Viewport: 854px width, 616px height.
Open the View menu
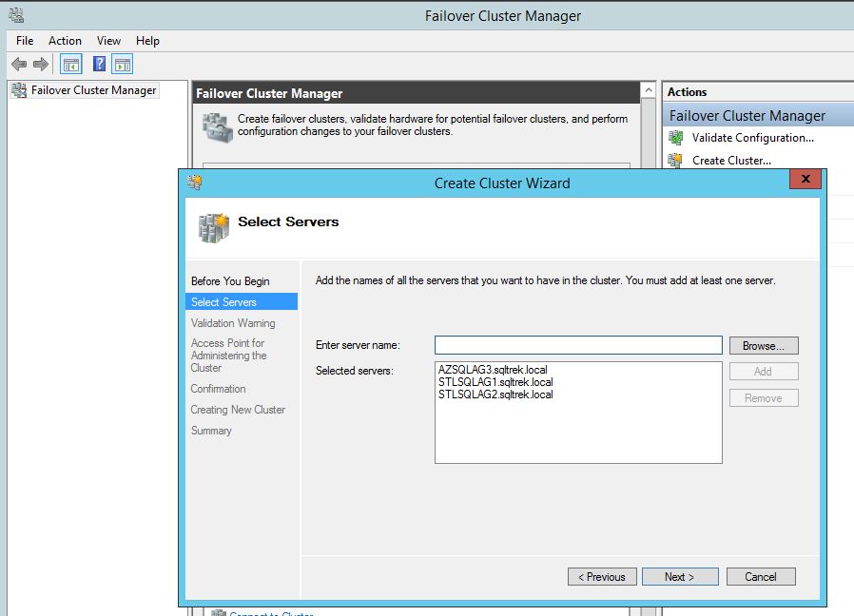coord(108,41)
